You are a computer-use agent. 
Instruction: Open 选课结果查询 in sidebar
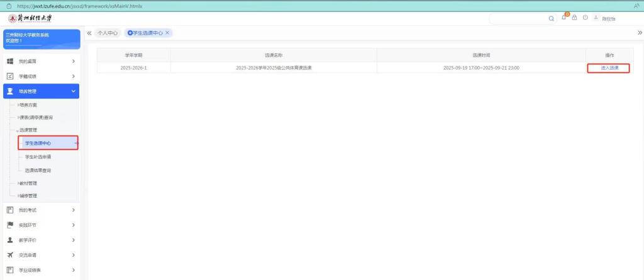coord(38,170)
